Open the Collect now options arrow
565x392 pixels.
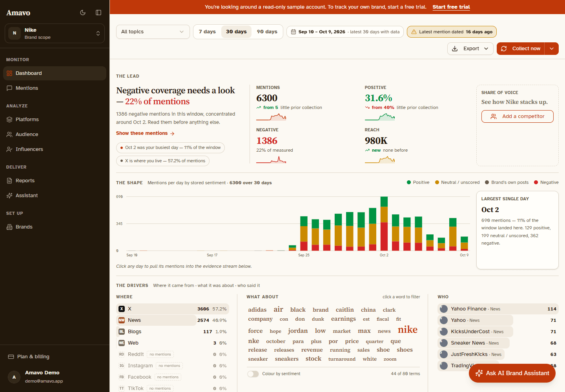click(552, 49)
